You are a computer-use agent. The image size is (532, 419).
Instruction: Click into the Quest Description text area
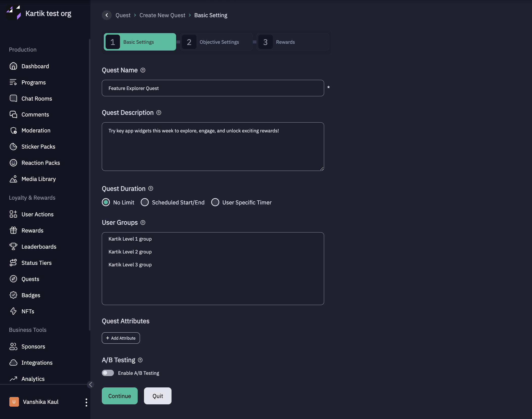pyautogui.click(x=213, y=147)
